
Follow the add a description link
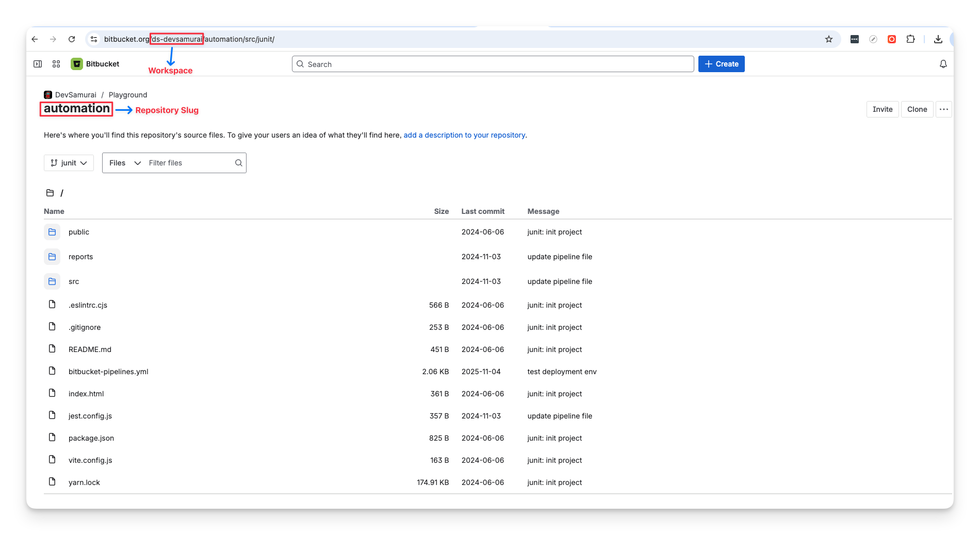coord(464,135)
